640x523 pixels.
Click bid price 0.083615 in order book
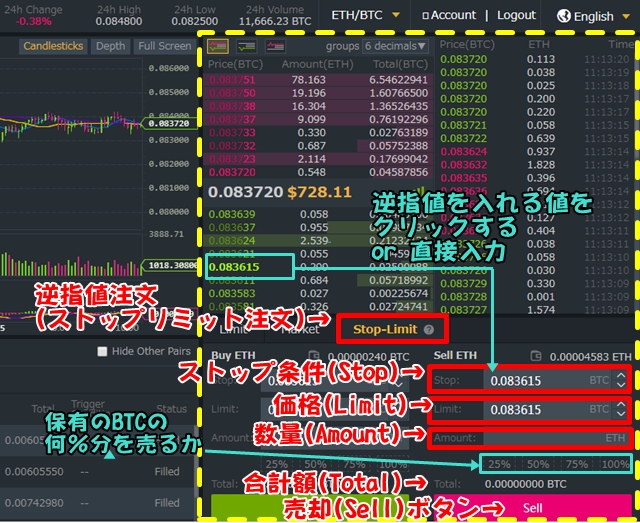click(x=234, y=267)
